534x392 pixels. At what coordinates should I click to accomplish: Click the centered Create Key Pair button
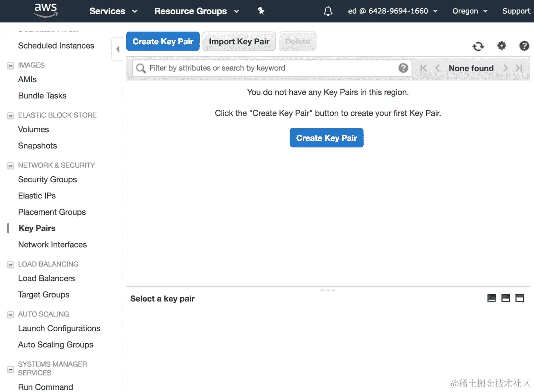[327, 138]
